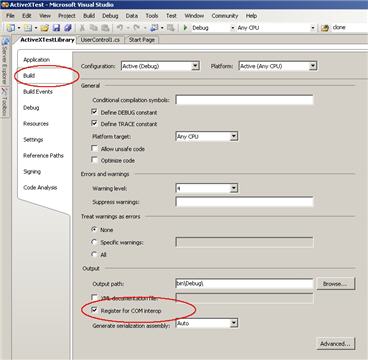Click the Redo arrow icon
Screen dimensions: 368x360
137,28
